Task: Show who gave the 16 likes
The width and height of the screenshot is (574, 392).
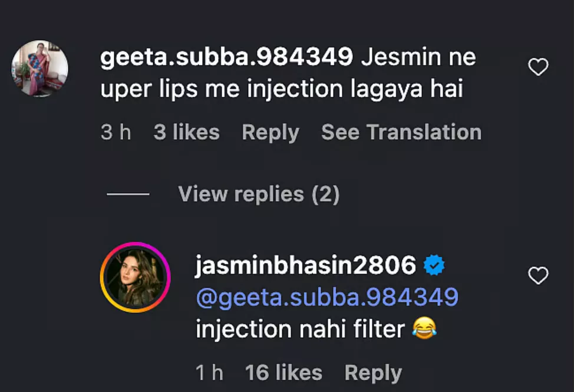Action: [x=283, y=373]
